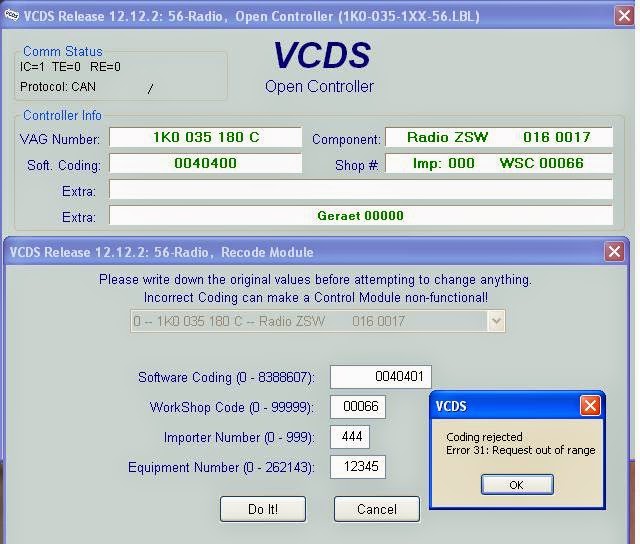Click the "Coding rejected" message text
This screenshot has width=640, height=544.
pos(484,437)
